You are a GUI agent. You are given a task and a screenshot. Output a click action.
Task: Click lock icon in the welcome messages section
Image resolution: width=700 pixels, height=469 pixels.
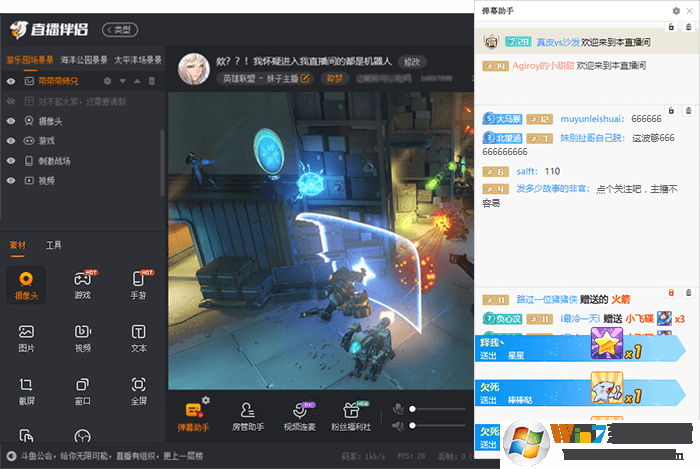tap(671, 27)
